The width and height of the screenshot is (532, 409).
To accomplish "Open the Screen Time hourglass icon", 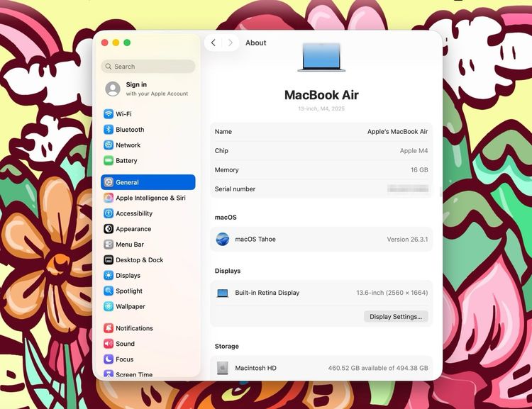I will (x=109, y=374).
